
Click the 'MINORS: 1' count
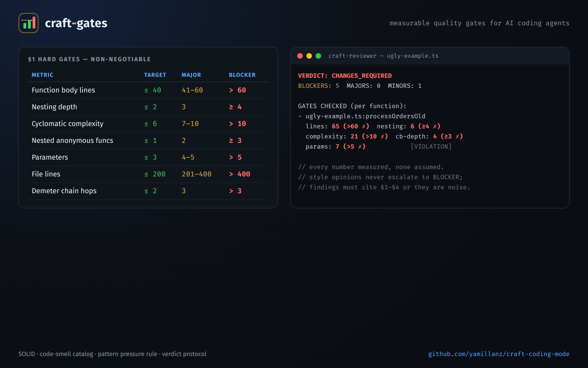tap(404, 86)
